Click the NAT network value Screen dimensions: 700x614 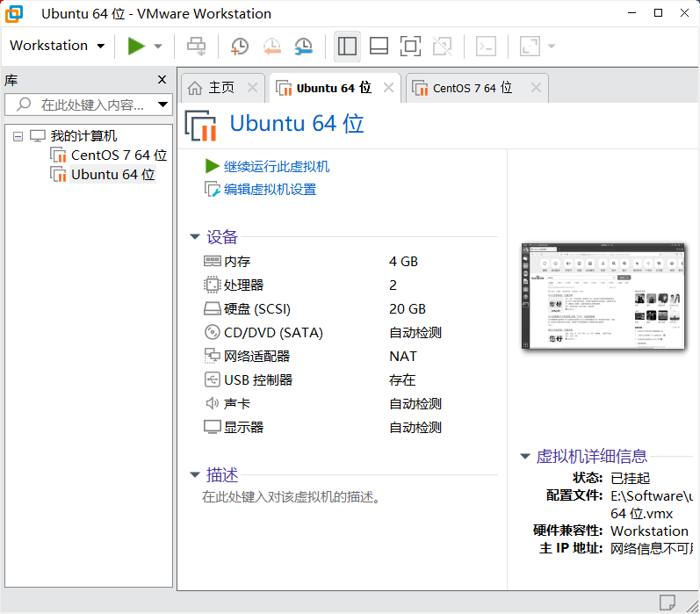pyautogui.click(x=402, y=357)
